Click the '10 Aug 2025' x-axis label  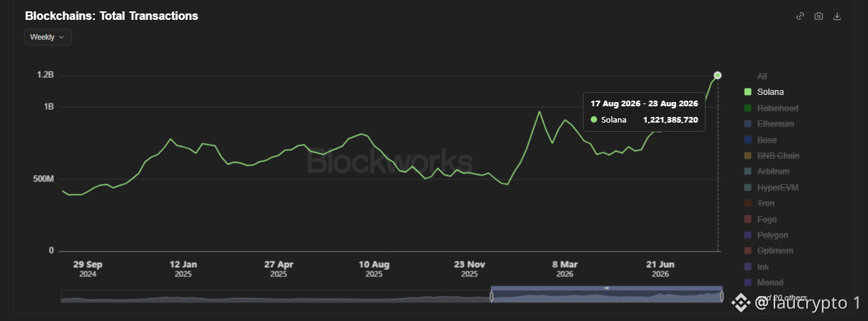(x=374, y=269)
